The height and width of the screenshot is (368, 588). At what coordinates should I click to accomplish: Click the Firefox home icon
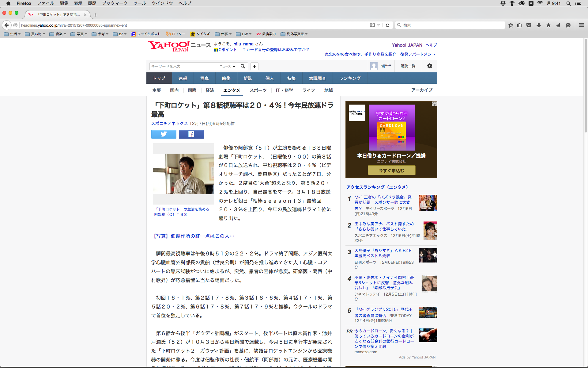(548, 25)
